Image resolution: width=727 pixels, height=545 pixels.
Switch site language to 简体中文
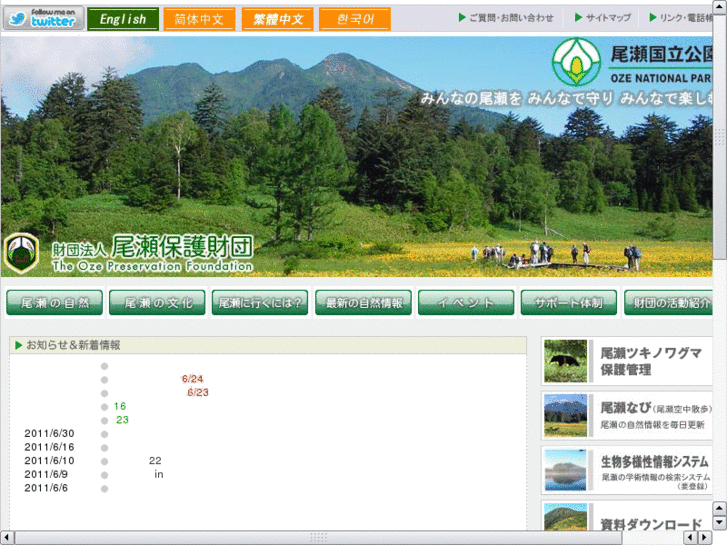pos(199,19)
